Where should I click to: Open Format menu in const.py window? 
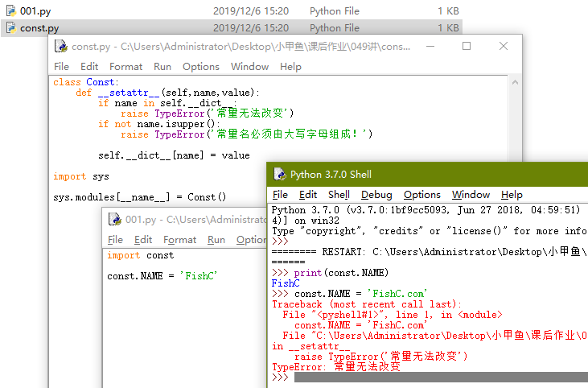pos(125,67)
